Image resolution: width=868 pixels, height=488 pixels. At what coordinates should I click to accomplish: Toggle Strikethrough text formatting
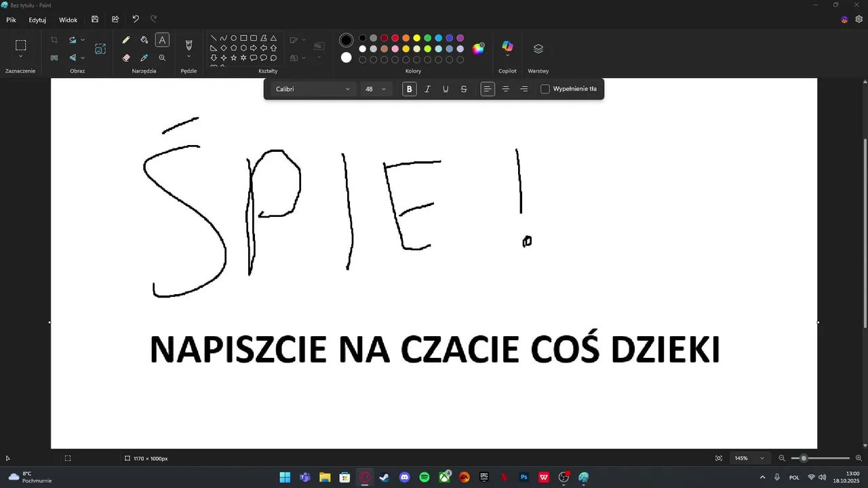pos(464,89)
